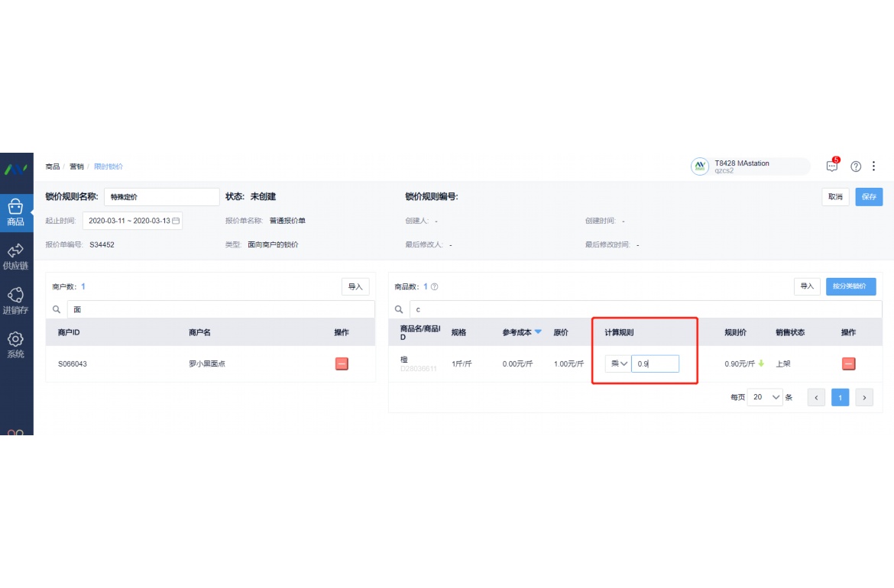Click 商品 in the breadcrumb path
The width and height of the screenshot is (894, 588).
[x=52, y=166]
